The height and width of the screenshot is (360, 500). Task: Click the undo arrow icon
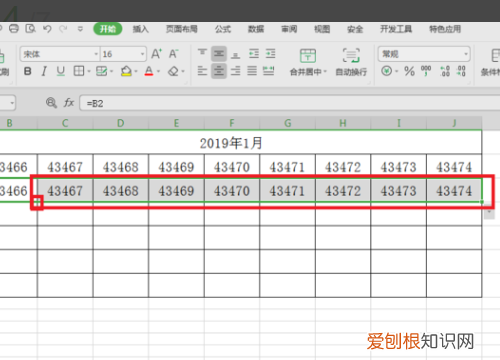point(47,29)
